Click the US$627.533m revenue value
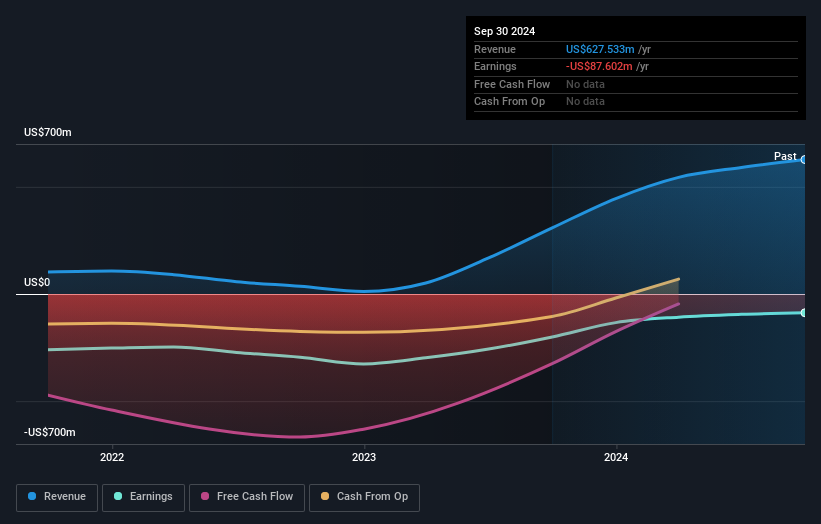 600,49
